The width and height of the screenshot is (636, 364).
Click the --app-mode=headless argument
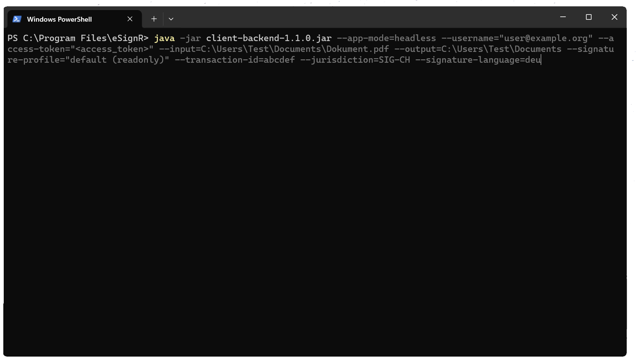387,38
